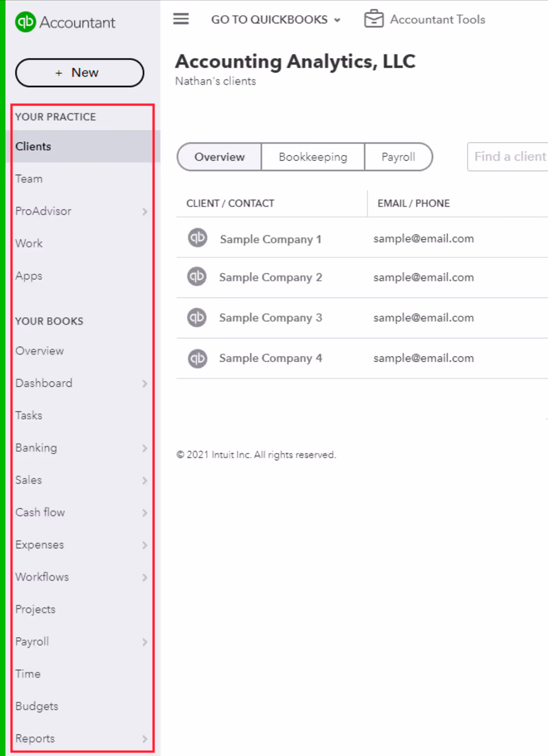Click Sample Company 4 email sample@email.com
Screen dimensions: 548x756
[x=424, y=358]
